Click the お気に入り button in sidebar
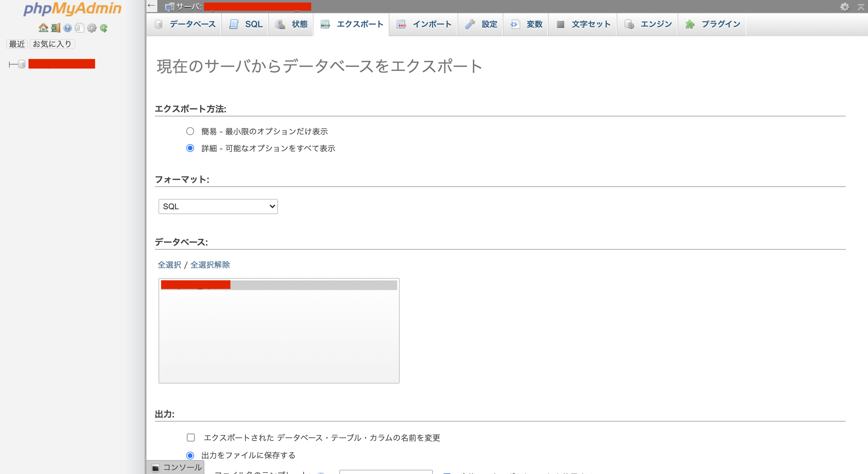 pos(52,43)
